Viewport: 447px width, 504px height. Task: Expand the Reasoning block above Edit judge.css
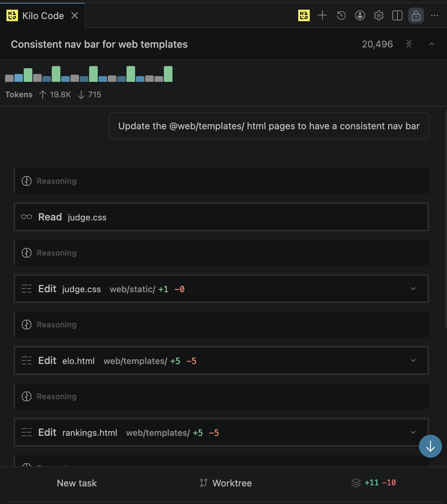221,253
